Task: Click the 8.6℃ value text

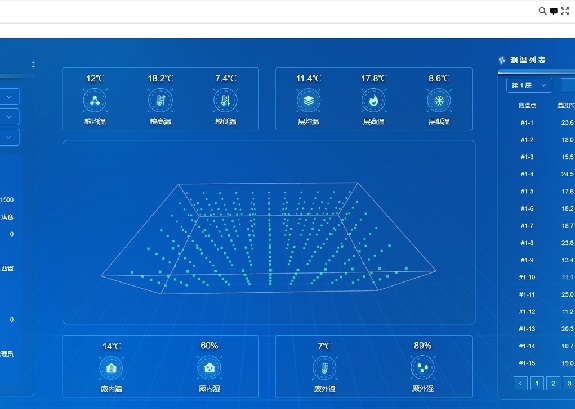Action: (x=439, y=78)
